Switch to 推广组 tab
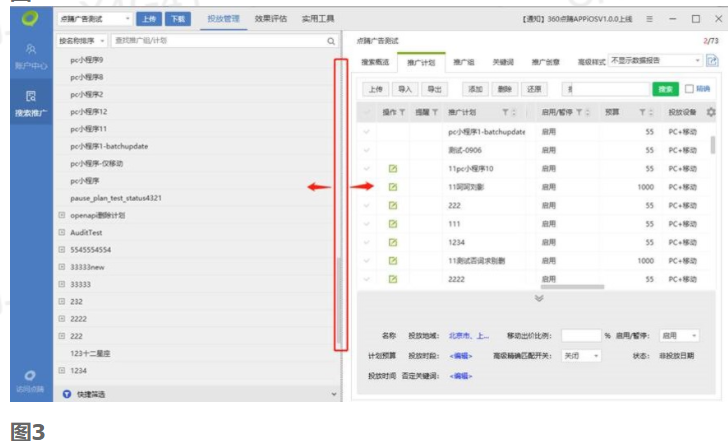Image resolution: width=728 pixels, height=441 pixels. coord(464,62)
